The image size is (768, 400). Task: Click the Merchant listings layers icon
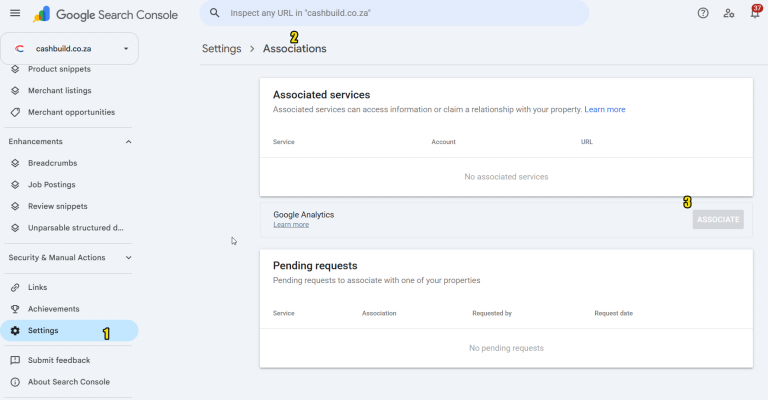(x=15, y=91)
